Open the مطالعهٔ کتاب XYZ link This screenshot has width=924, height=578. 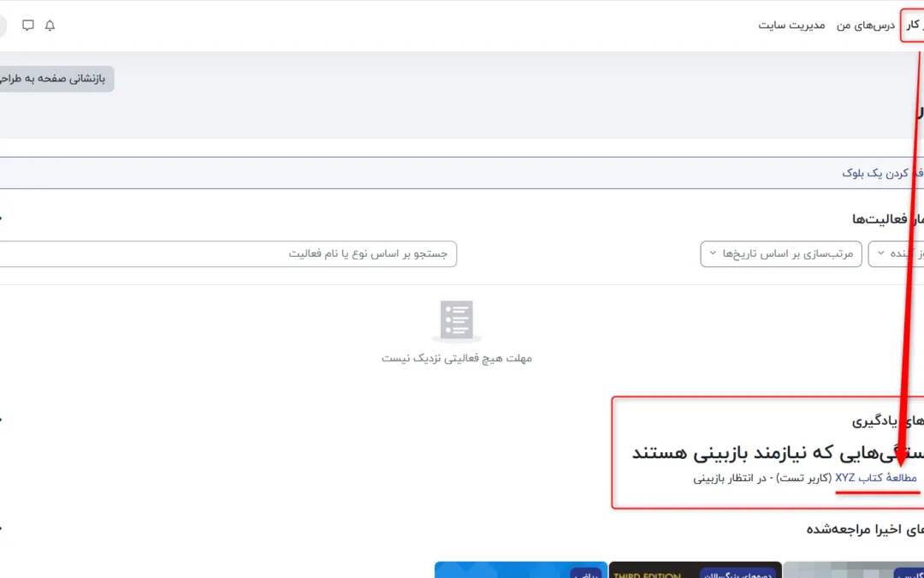[x=875, y=478]
